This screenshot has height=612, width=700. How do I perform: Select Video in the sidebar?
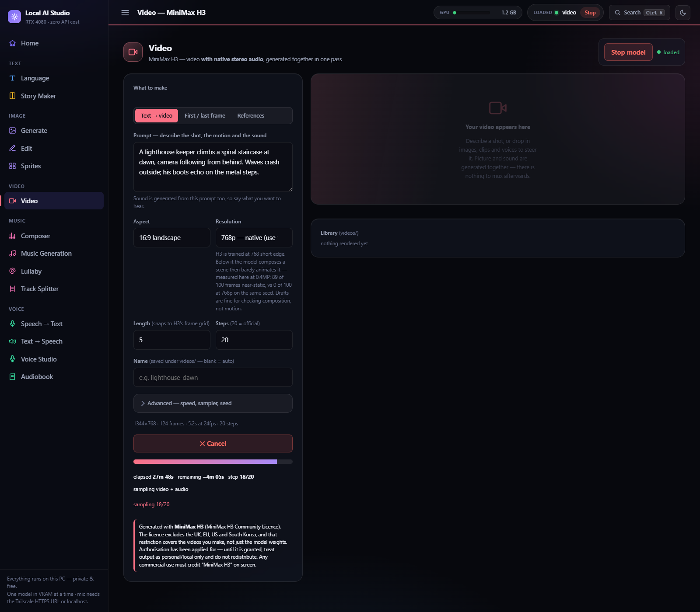pyautogui.click(x=54, y=201)
